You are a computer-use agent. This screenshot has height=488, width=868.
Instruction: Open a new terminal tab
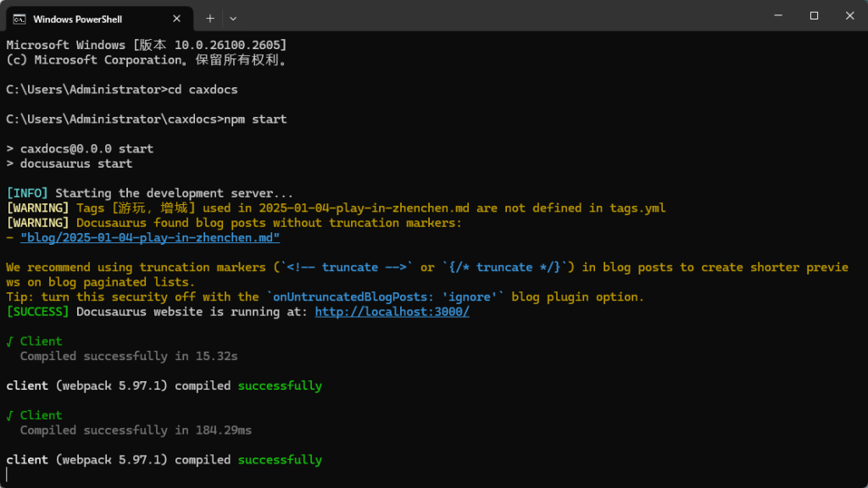point(210,19)
